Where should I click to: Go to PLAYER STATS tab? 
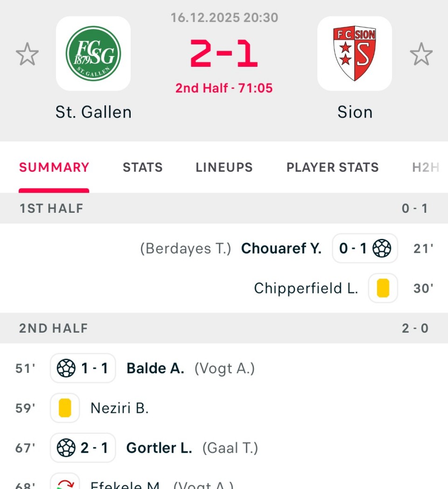[x=332, y=168]
